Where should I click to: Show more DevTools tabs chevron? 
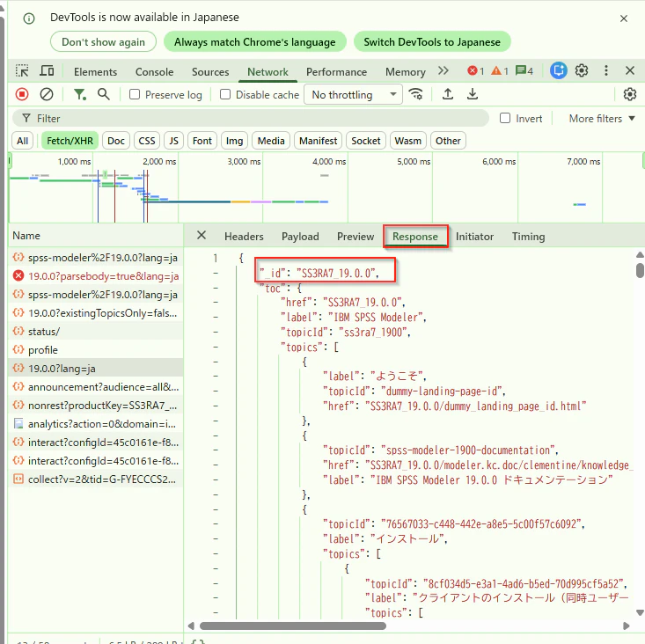443,70
